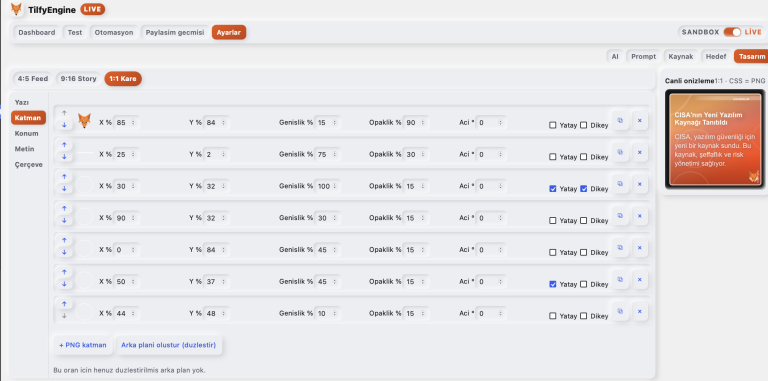Move the X 44 layer up

tap(64, 304)
